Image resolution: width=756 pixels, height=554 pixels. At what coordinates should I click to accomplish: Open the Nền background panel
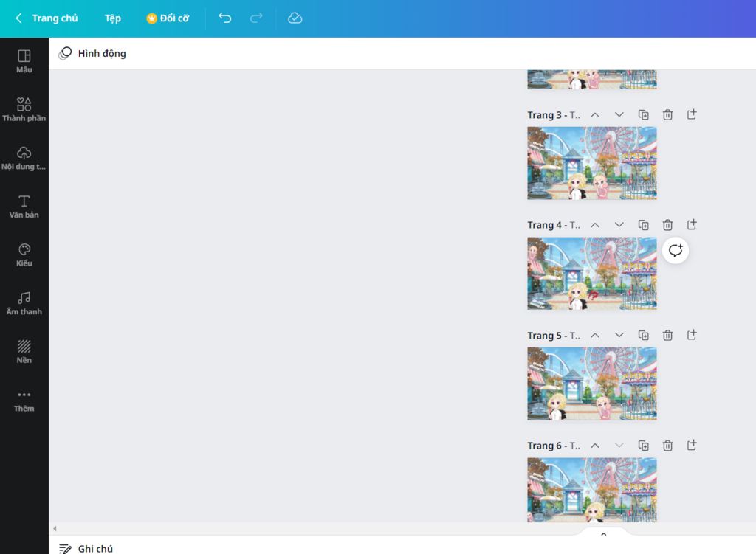pos(24,352)
